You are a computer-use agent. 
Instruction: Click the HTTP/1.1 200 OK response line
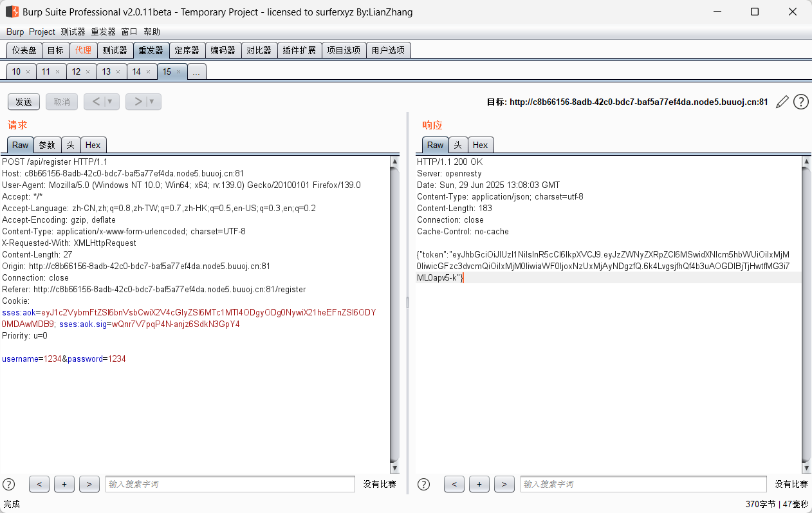[x=450, y=162]
